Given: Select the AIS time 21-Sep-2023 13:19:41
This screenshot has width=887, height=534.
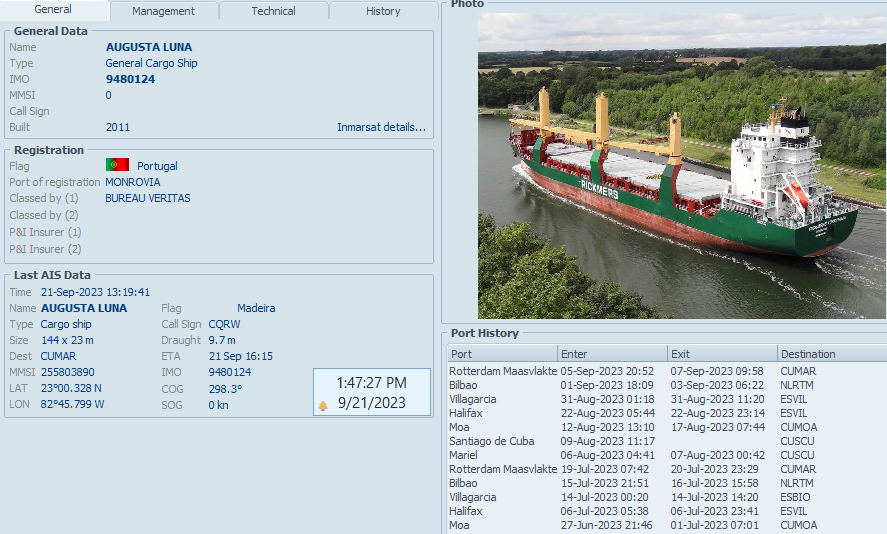Looking at the screenshot, I should point(95,292).
